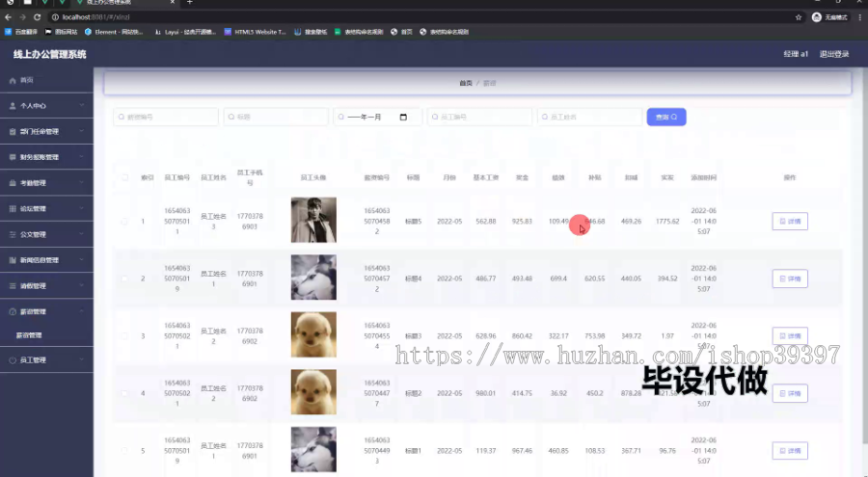
Task: Expand the 公文管理 chevron
Action: click(81, 234)
